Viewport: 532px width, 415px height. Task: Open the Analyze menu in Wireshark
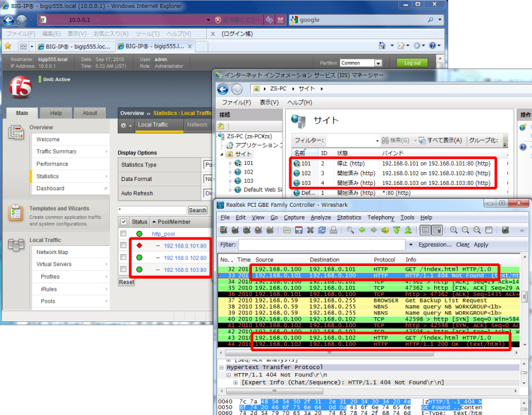(x=320, y=217)
